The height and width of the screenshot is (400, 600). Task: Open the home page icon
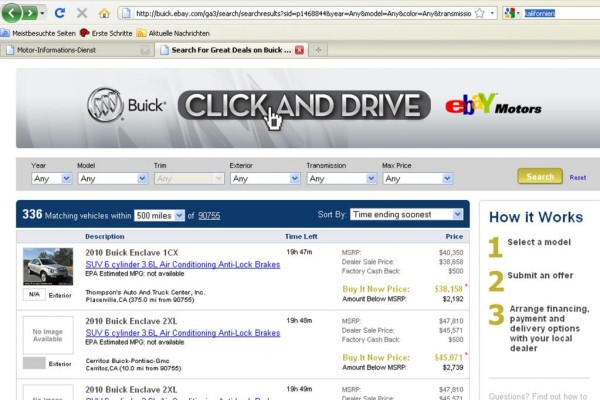pyautogui.click(x=104, y=13)
